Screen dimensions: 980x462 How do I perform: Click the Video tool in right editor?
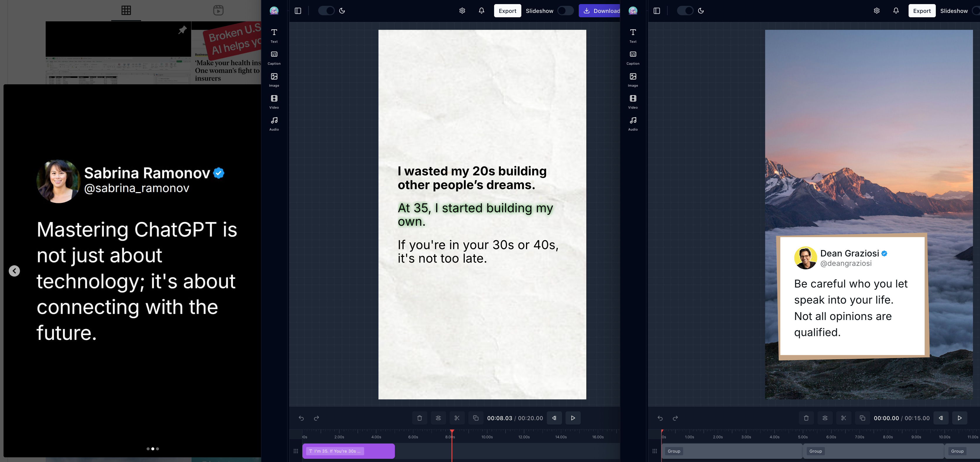point(633,101)
